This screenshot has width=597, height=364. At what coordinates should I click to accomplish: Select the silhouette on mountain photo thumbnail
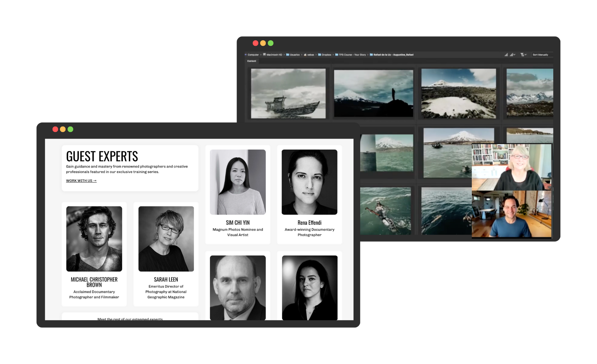click(373, 93)
